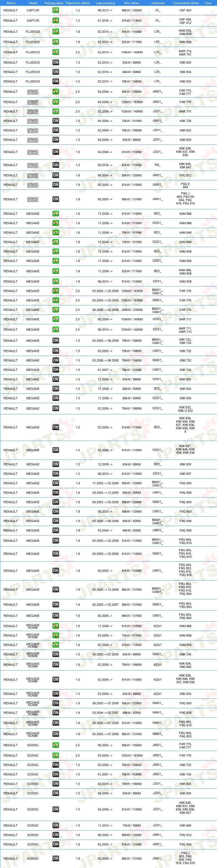217x868 pixels.
Task: Select the F4R 774 engine code cell
Action: pyautogui.click(x=185, y=310)
